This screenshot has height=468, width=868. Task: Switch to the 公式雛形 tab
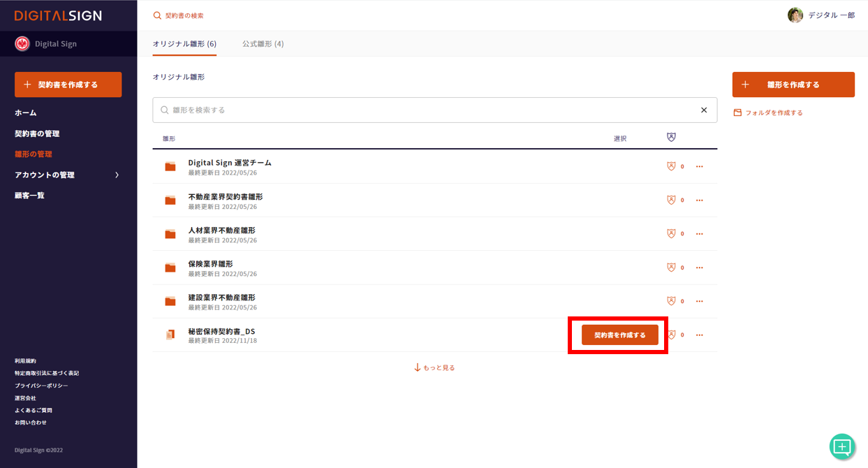pyautogui.click(x=263, y=44)
